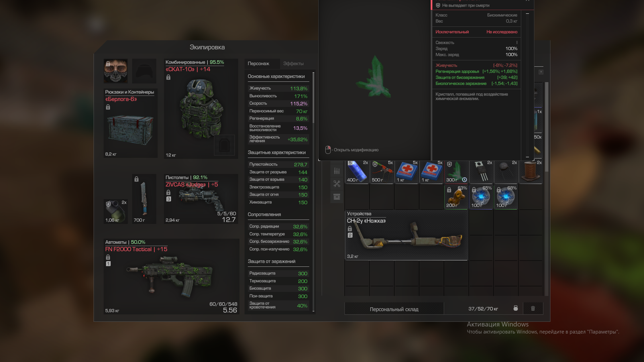Click the Регенерация здоровья tooltip line
Viewport: 644px width, 362px height.
476,71
